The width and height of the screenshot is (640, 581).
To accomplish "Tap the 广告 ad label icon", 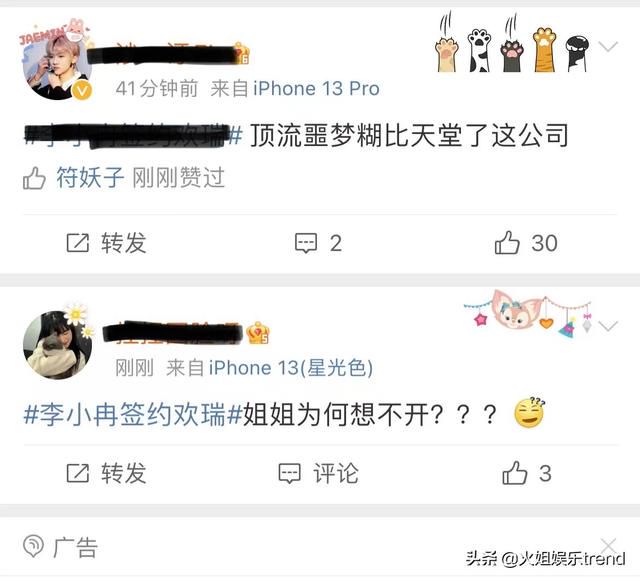I will 33,546.
